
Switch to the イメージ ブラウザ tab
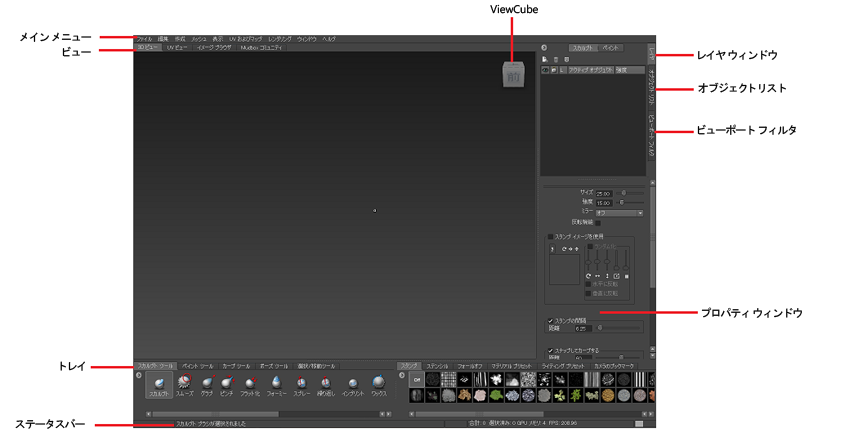click(214, 48)
